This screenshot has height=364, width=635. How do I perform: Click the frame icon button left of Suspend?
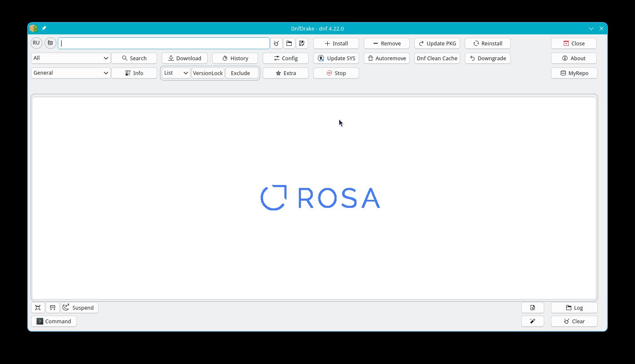click(38, 308)
